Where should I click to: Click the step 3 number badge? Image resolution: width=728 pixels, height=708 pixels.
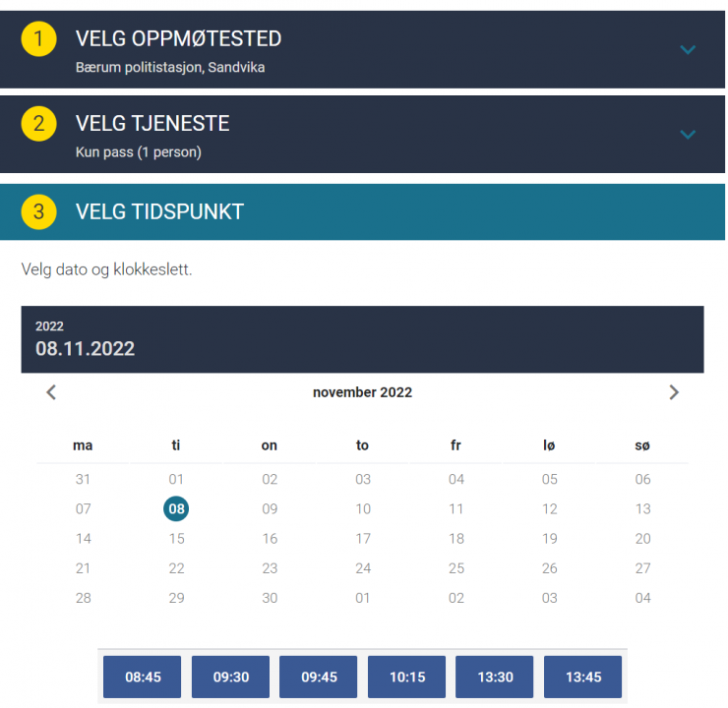pos(39,211)
